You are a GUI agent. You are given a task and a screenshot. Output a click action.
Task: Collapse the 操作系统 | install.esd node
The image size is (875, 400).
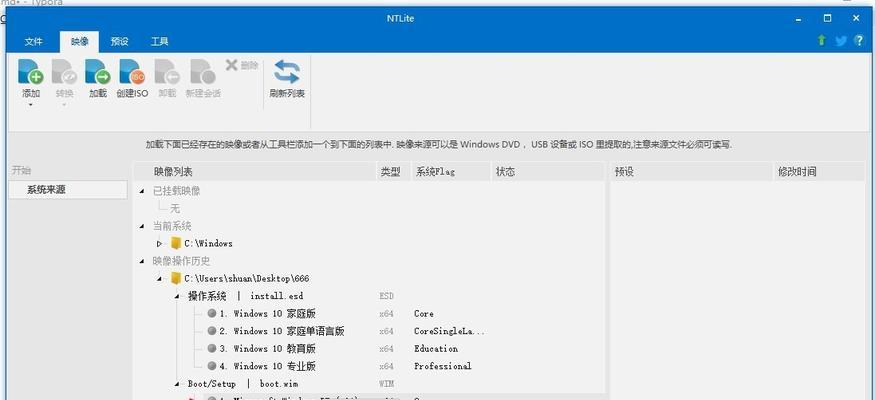(177, 296)
